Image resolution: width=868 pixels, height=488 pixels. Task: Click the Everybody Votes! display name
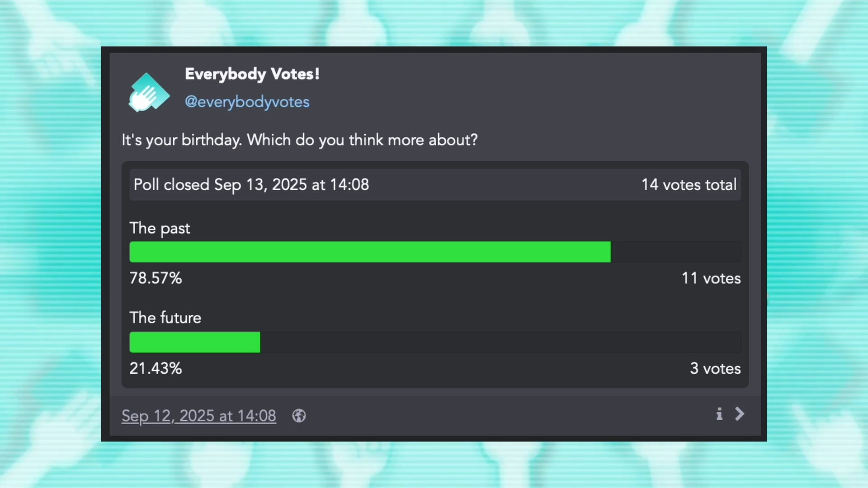pyautogui.click(x=252, y=74)
